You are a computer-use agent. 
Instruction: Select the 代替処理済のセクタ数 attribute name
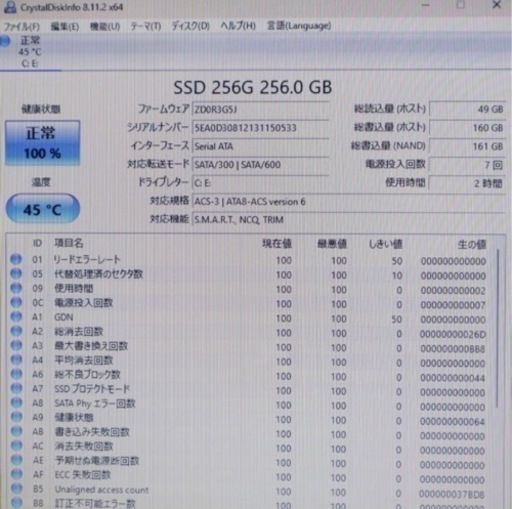point(99,274)
